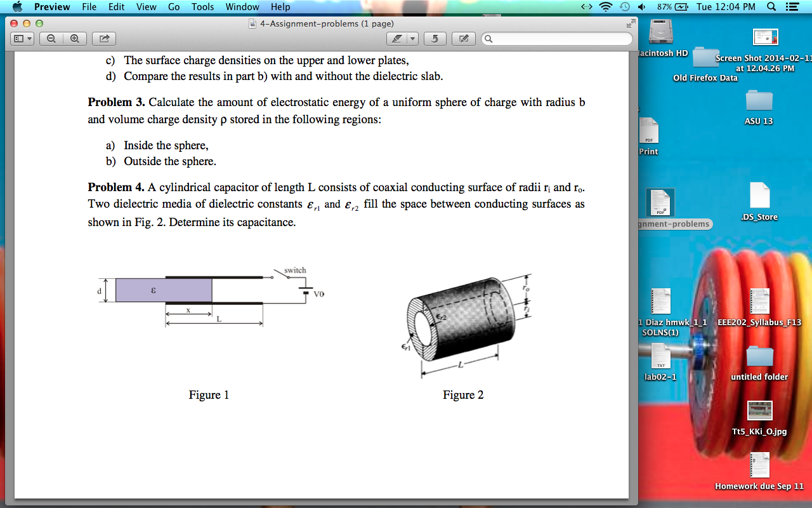This screenshot has width=812, height=508.
Task: Select the highlight annotation tool
Action: click(396, 38)
